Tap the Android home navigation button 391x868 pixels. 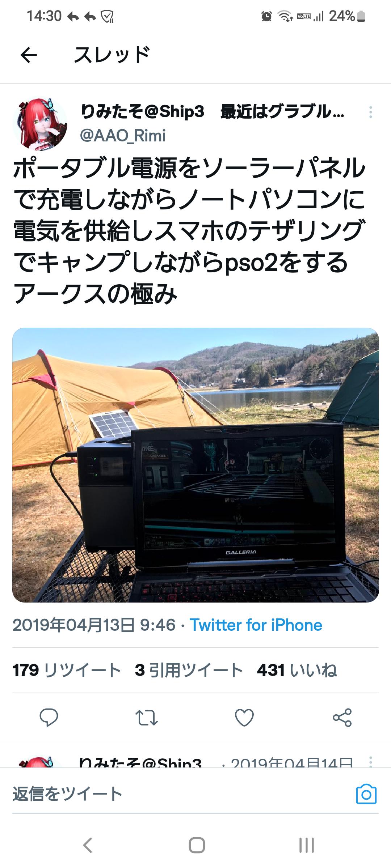(x=197, y=845)
